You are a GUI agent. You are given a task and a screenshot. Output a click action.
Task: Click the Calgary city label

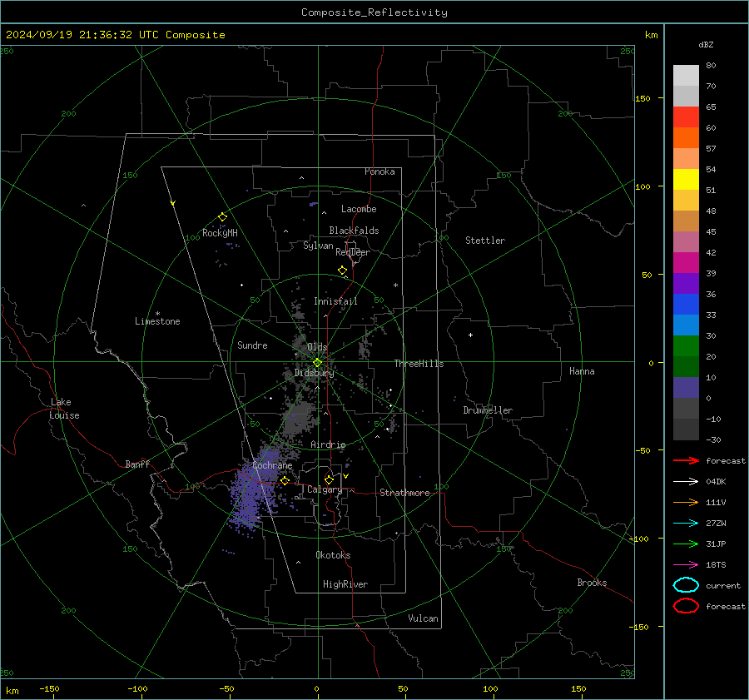325,489
